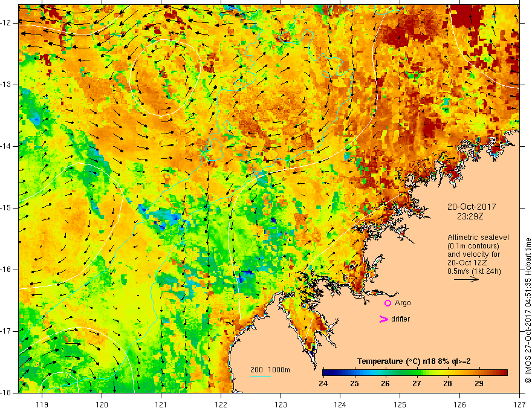Click the color bar label '27'

[x=417, y=384]
